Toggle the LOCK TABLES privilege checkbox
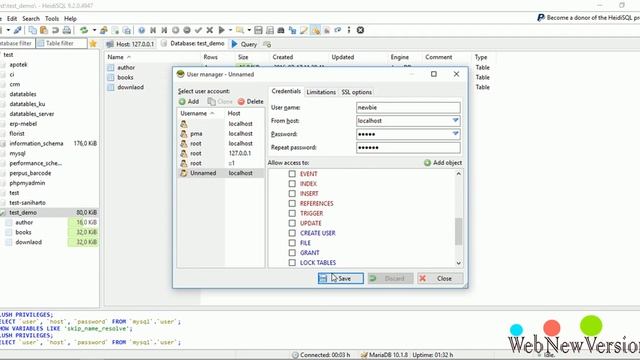The width and height of the screenshot is (640, 360). pyautogui.click(x=292, y=262)
